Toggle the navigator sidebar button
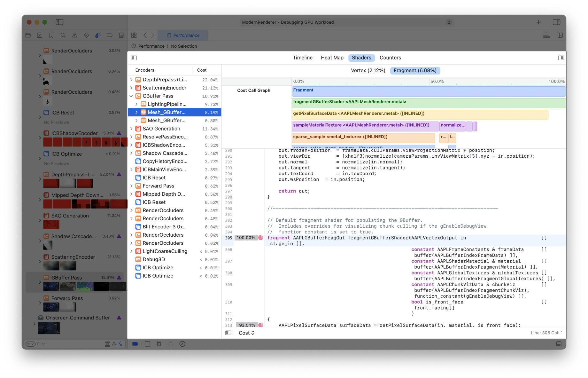 (59, 22)
